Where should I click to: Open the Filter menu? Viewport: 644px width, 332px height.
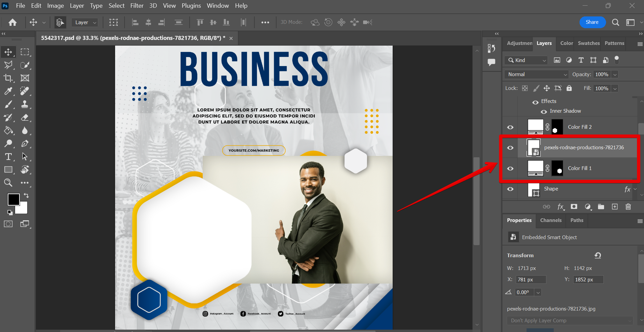137,6
